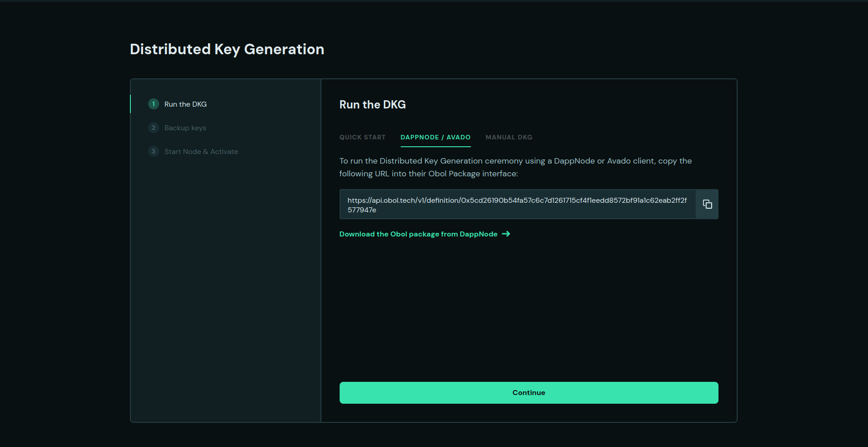Click the step 2 number circle
This screenshot has width=868, height=447.
point(154,128)
